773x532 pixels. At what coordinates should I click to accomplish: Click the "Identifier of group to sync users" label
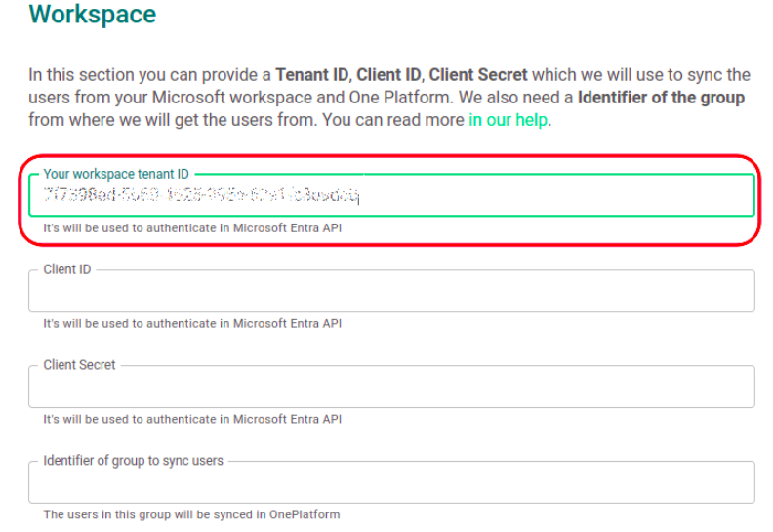click(x=133, y=461)
